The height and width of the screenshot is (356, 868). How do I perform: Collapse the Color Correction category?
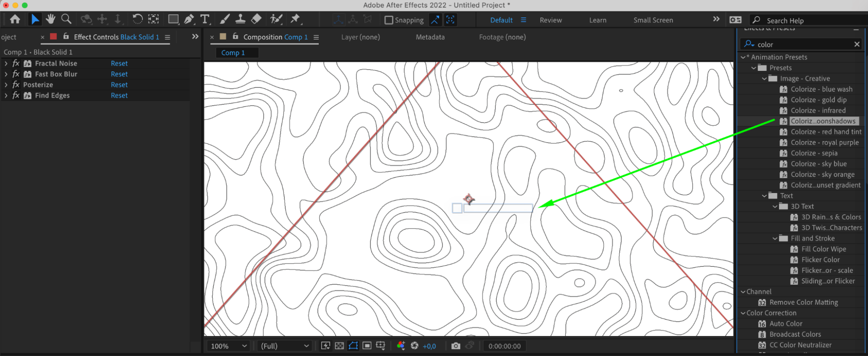click(x=743, y=313)
